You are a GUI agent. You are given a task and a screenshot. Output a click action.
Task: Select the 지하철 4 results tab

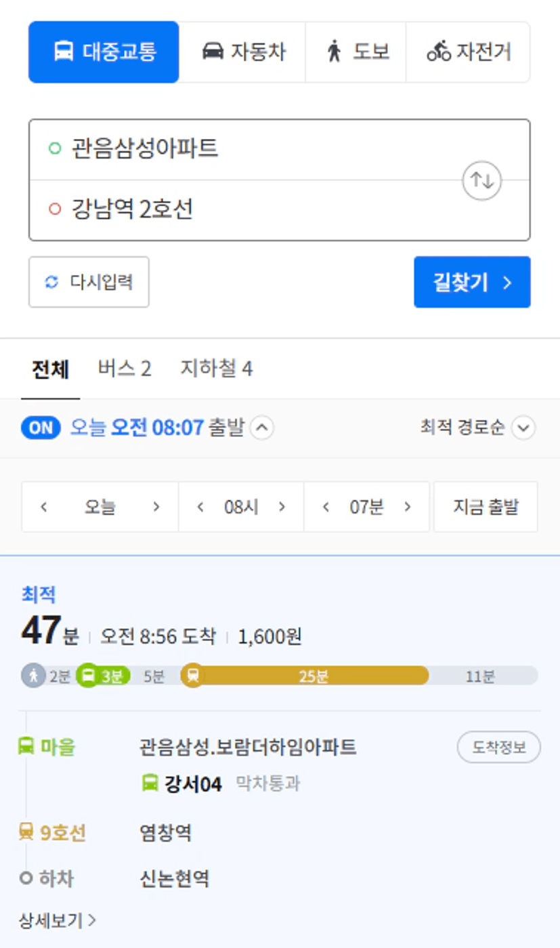coord(216,369)
